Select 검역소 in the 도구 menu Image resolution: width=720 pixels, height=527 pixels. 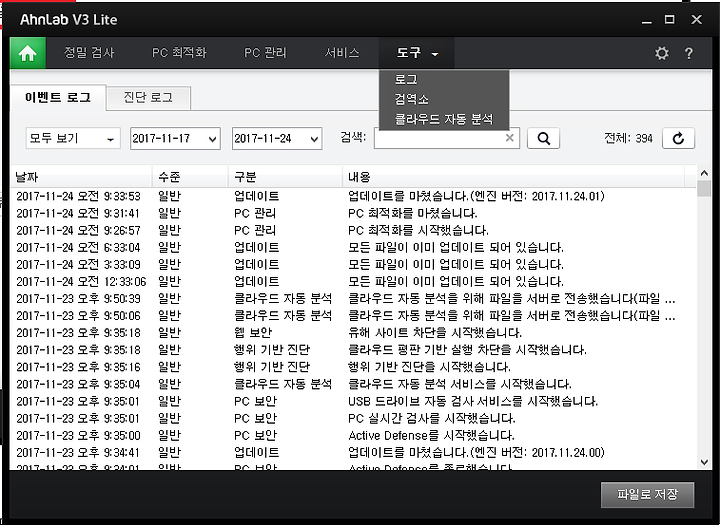[x=444, y=99]
